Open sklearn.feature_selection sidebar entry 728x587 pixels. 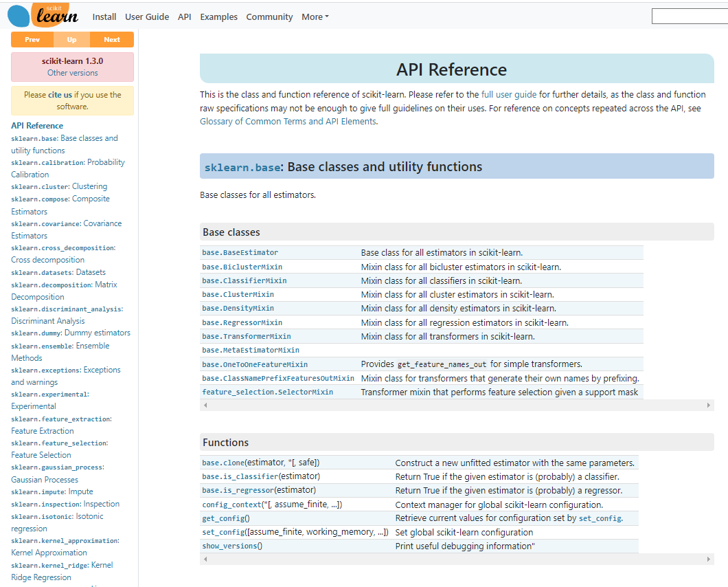[60, 449]
